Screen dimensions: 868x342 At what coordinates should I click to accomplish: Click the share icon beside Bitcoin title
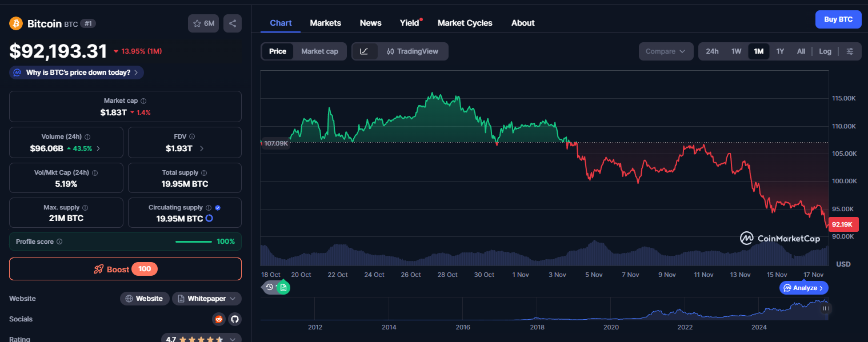pos(233,23)
